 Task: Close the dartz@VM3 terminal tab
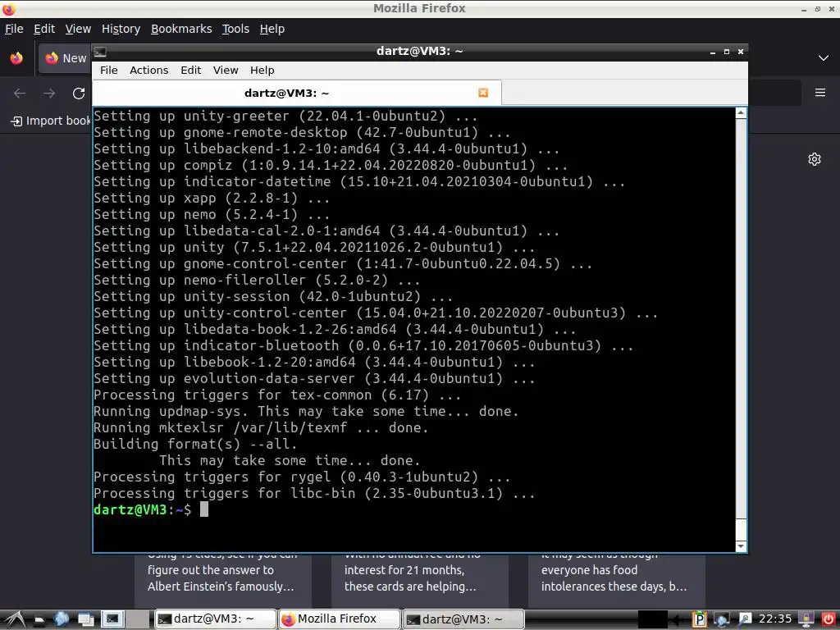[x=483, y=93]
